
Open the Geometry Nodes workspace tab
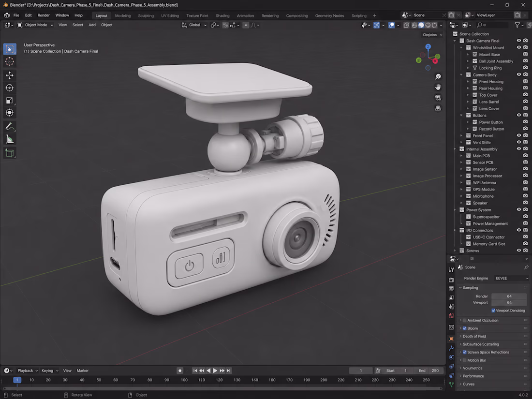click(x=329, y=15)
